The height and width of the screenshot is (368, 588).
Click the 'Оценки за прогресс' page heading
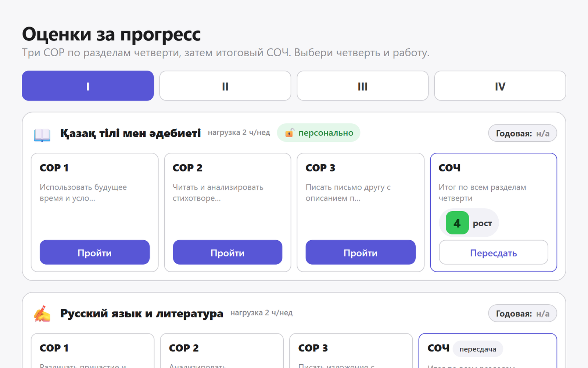pos(111,34)
